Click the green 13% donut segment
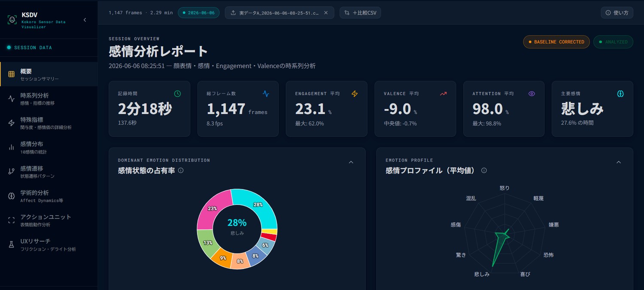The height and width of the screenshot is (290, 644). 207,242
